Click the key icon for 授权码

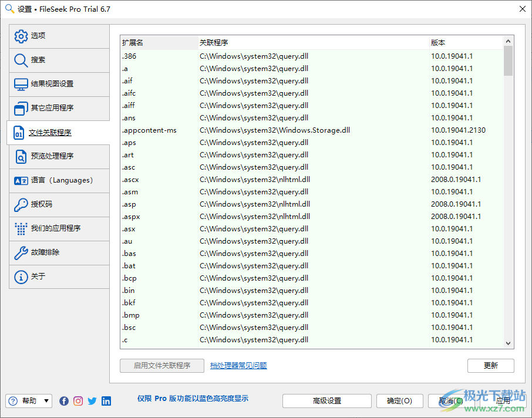pyautogui.click(x=21, y=204)
